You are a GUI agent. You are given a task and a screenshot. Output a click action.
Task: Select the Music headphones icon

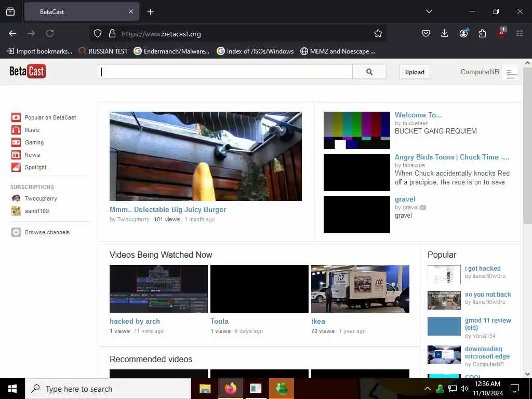click(x=16, y=130)
